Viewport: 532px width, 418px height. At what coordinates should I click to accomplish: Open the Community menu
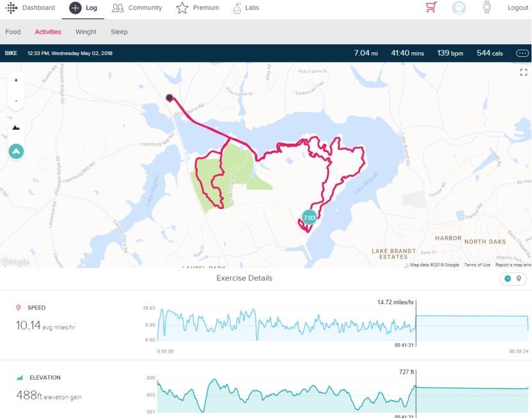pyautogui.click(x=137, y=8)
